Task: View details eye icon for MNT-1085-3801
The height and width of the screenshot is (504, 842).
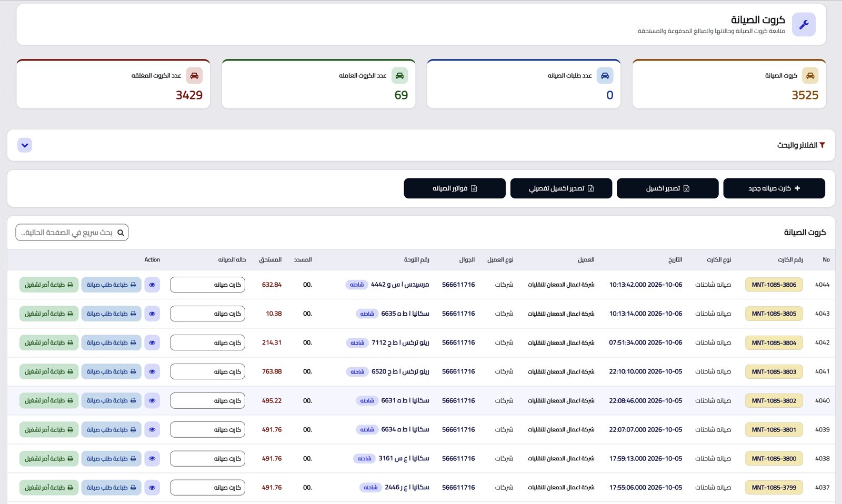Action: (x=152, y=429)
